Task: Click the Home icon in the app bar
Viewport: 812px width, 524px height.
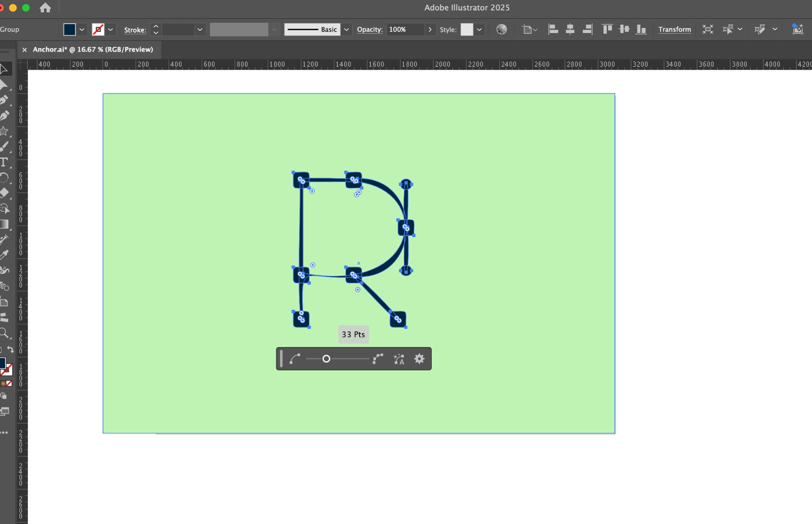Action: (45, 7)
